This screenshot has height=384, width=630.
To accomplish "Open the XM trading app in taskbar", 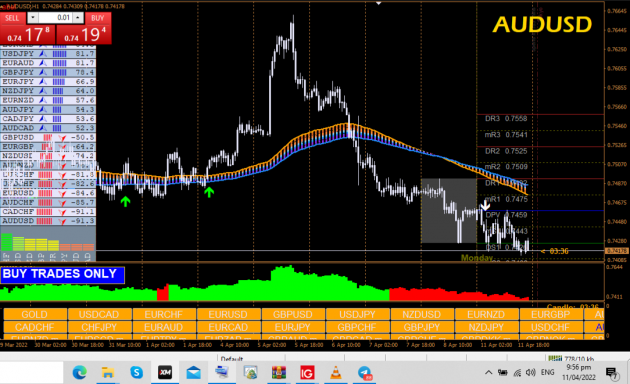I will click(165, 373).
